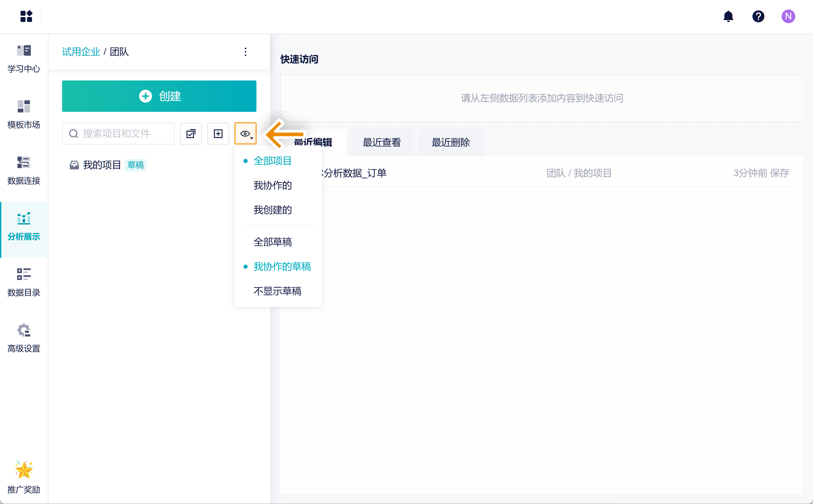Open the notifications bell
Screen dimensions: 813x504
728,16
